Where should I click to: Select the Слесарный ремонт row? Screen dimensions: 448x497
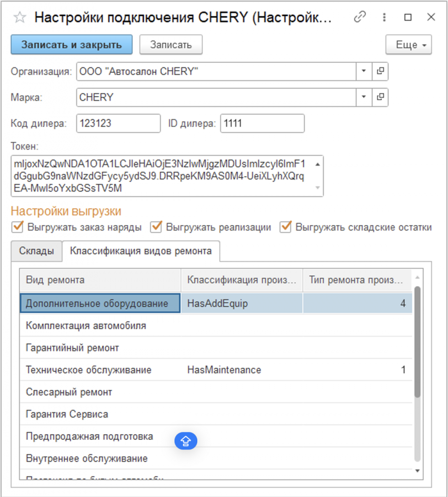(216, 392)
